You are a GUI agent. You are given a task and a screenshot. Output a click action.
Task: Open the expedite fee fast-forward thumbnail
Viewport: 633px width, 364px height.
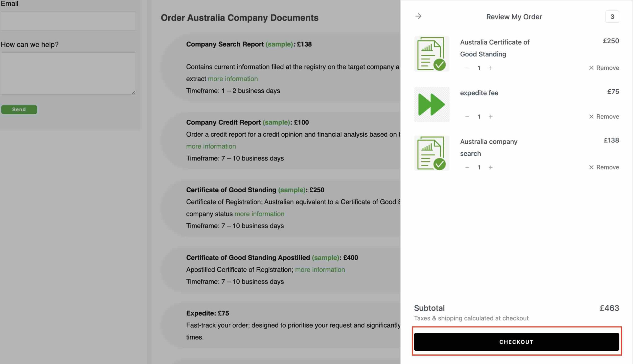431,104
